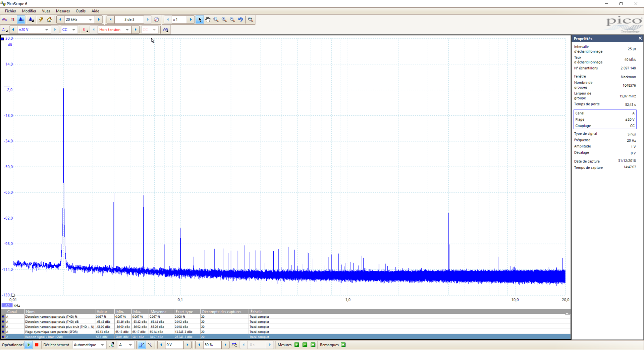Viewport: 644px width, 350px height.
Task: Select the Rapport signal / bruit (SNR) row
Action: tap(285, 337)
